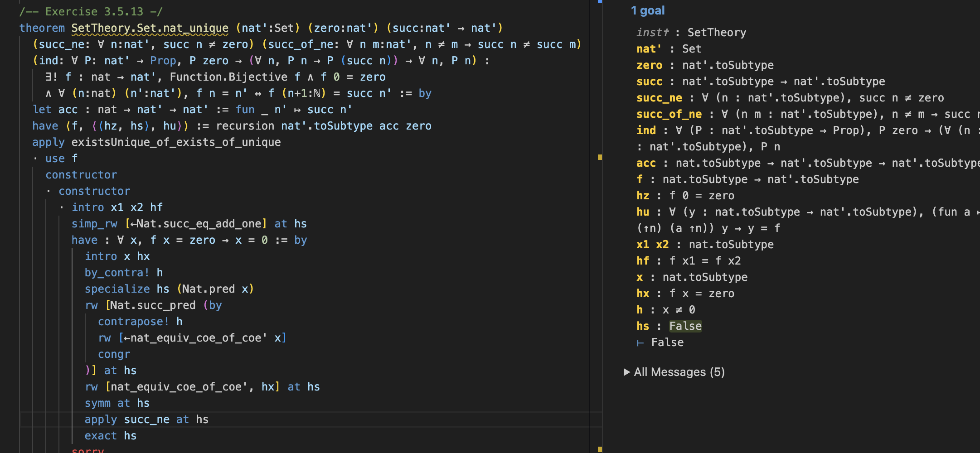Expand the All Messages (5) section
Screen dimensions: 980x453
679,372
